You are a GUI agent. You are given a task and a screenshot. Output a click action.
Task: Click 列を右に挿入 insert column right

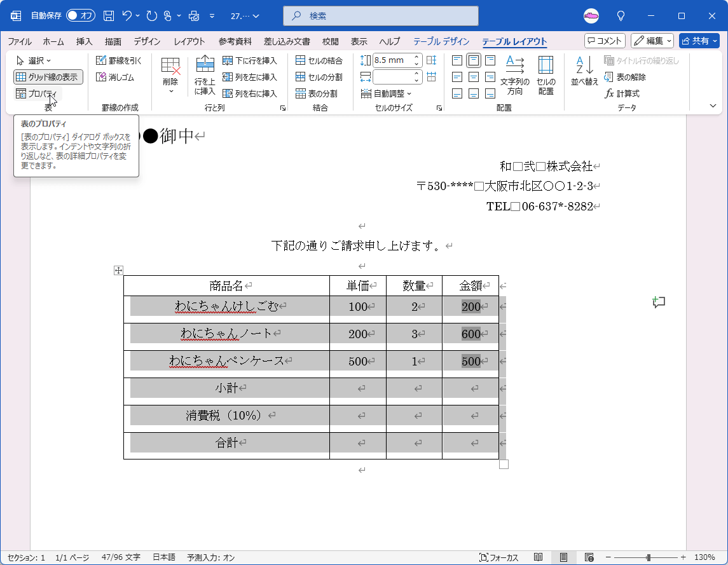click(x=250, y=94)
